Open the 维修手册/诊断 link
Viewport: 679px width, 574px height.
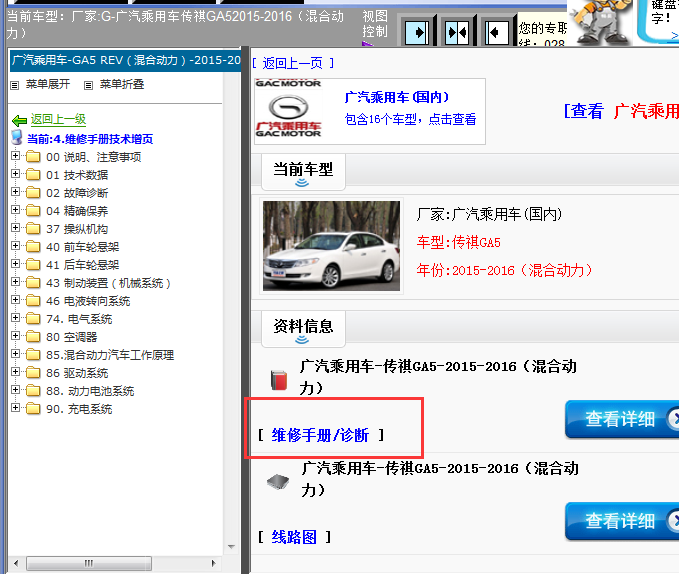coord(320,435)
